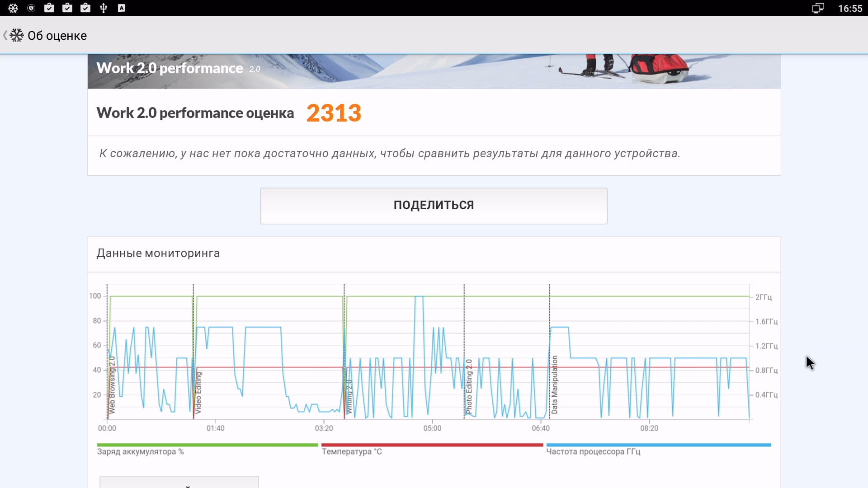The height and width of the screenshot is (488, 868).
Task: Tap the USB connection status icon
Action: 104,8
